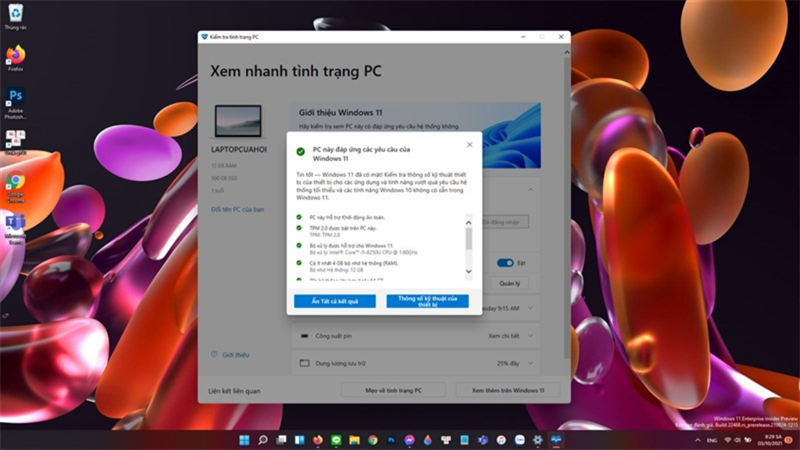Expand the Windows Update row chevron
Screen dimensions: 800x450
pos(531,308)
